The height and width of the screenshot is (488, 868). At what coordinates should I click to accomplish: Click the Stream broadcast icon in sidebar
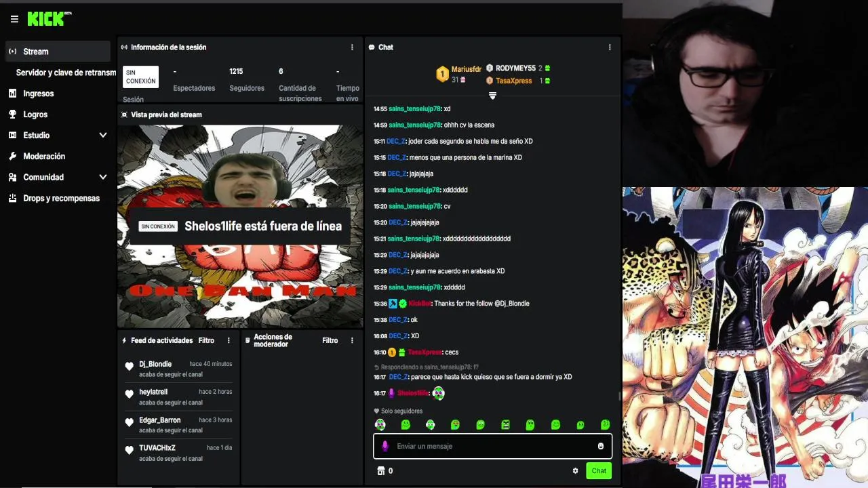pyautogui.click(x=12, y=52)
